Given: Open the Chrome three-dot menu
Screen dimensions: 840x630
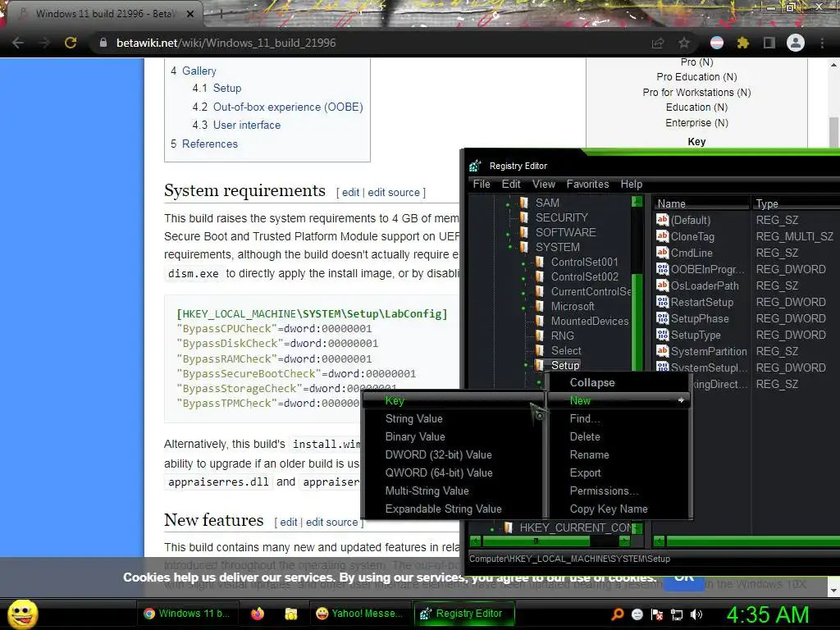Looking at the screenshot, I should (822, 43).
